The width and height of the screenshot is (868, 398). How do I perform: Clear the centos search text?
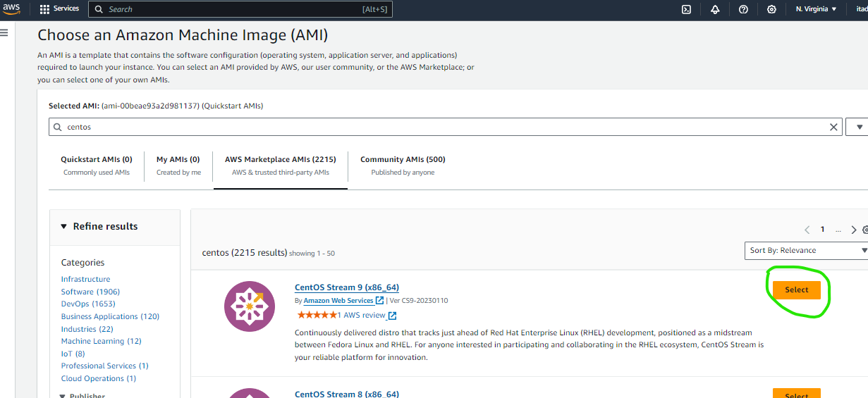tap(833, 128)
